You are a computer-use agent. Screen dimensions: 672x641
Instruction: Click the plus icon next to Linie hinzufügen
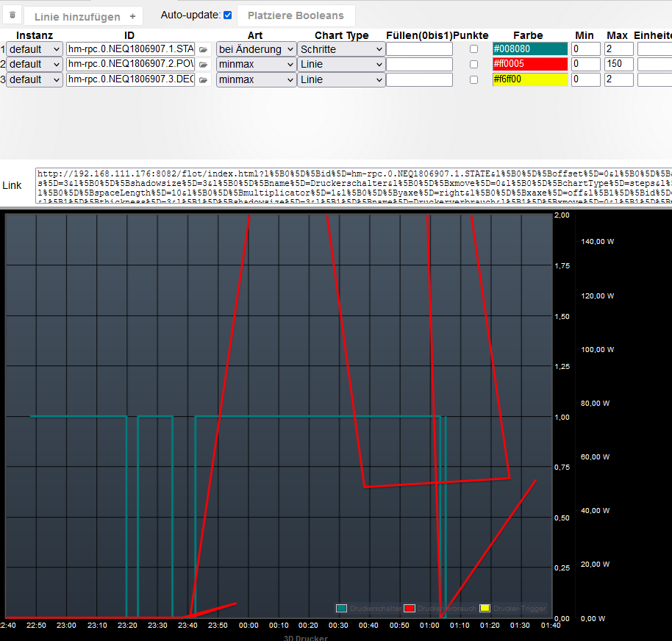(133, 16)
